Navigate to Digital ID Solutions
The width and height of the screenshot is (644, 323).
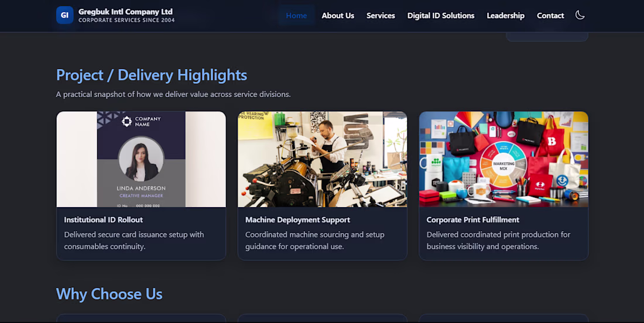(x=441, y=16)
